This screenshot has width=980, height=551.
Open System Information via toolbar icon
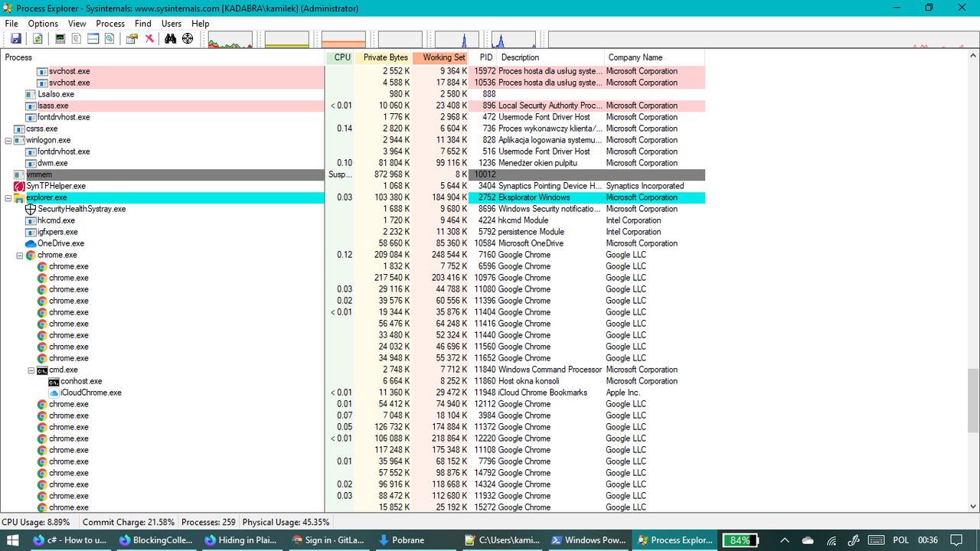(x=60, y=39)
